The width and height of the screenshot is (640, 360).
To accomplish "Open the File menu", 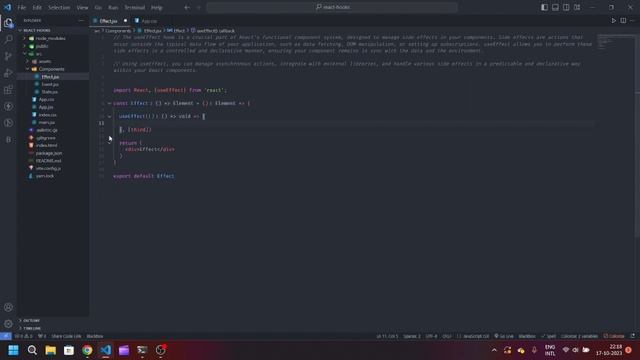I will [22, 7].
